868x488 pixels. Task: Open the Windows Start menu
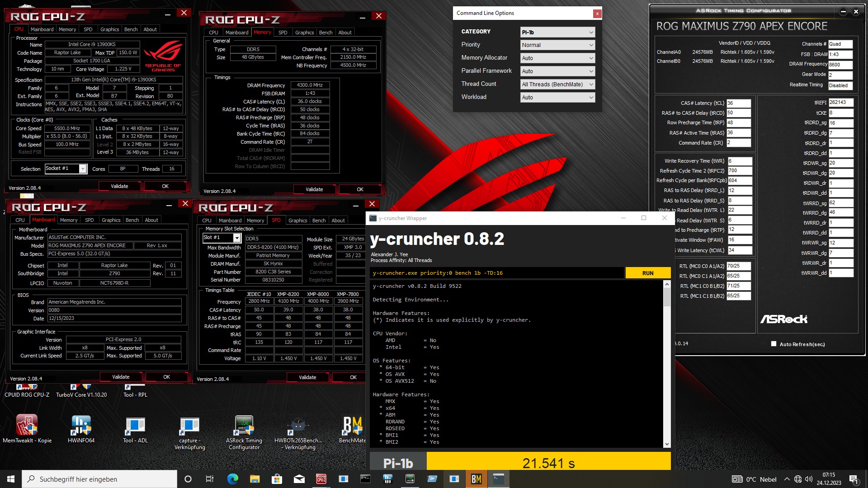point(11,479)
